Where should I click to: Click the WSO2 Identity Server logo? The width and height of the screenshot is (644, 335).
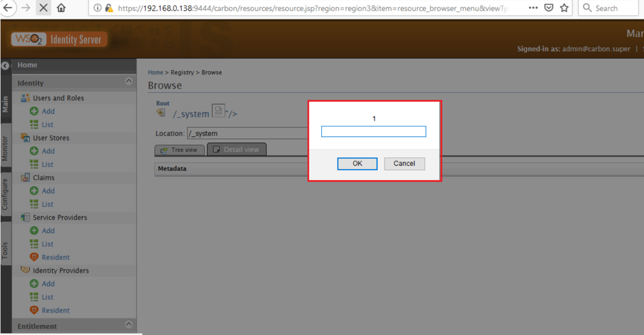click(x=59, y=39)
